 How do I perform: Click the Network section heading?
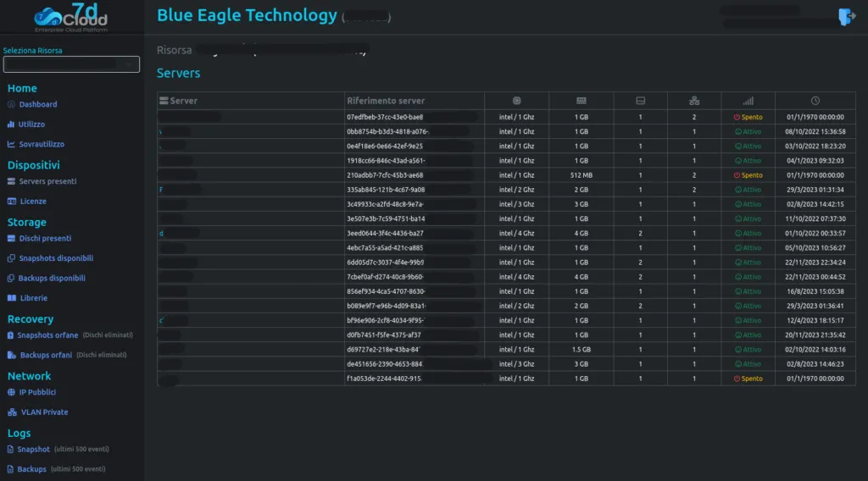[29, 375]
